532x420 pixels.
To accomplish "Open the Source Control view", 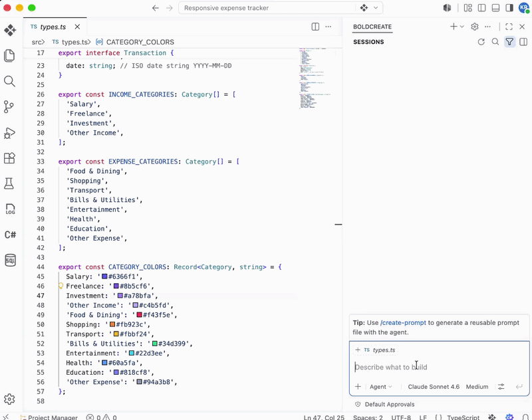I will pos(9,107).
